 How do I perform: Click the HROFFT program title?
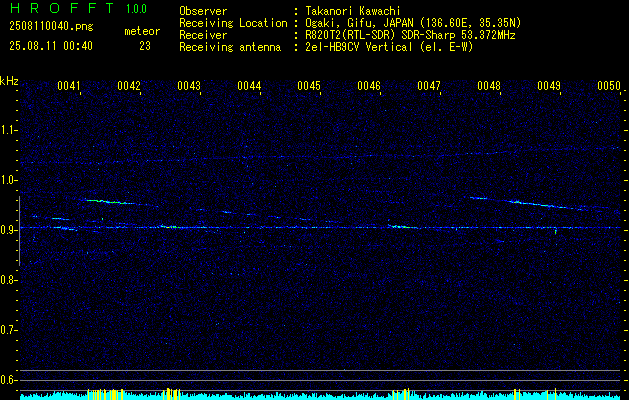(62, 8)
